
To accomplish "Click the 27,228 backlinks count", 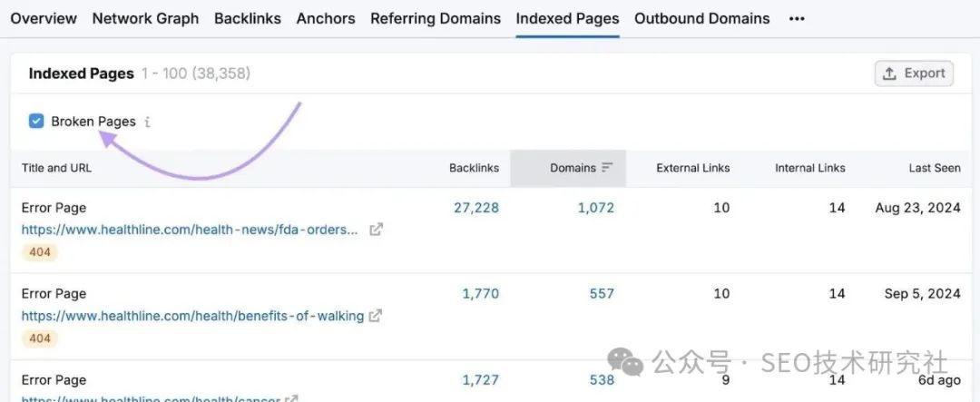I will tap(475, 208).
